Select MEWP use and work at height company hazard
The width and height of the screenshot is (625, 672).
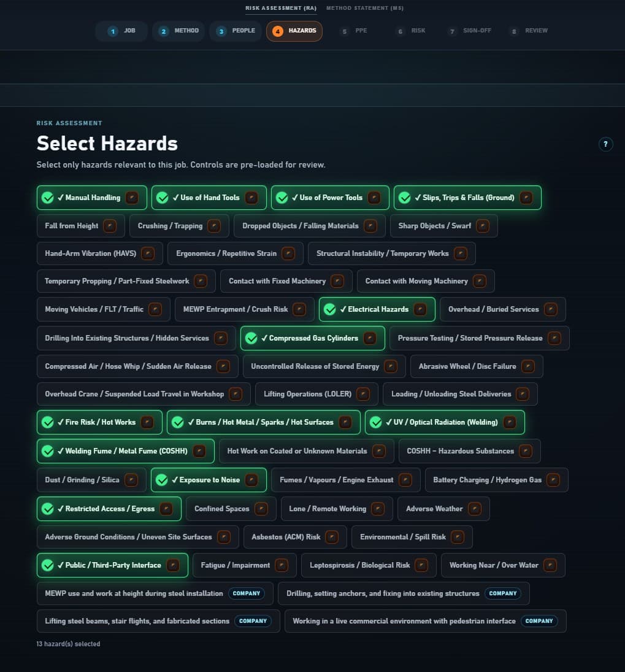155,593
